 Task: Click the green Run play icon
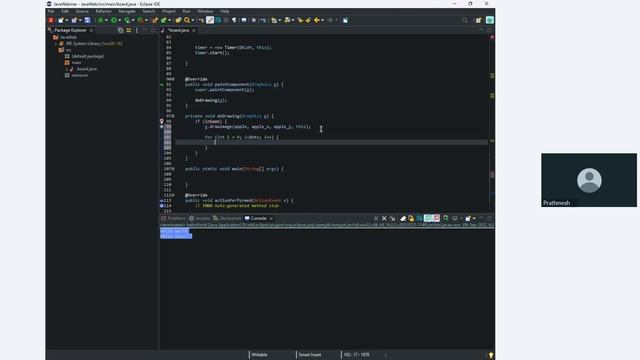coord(114,20)
